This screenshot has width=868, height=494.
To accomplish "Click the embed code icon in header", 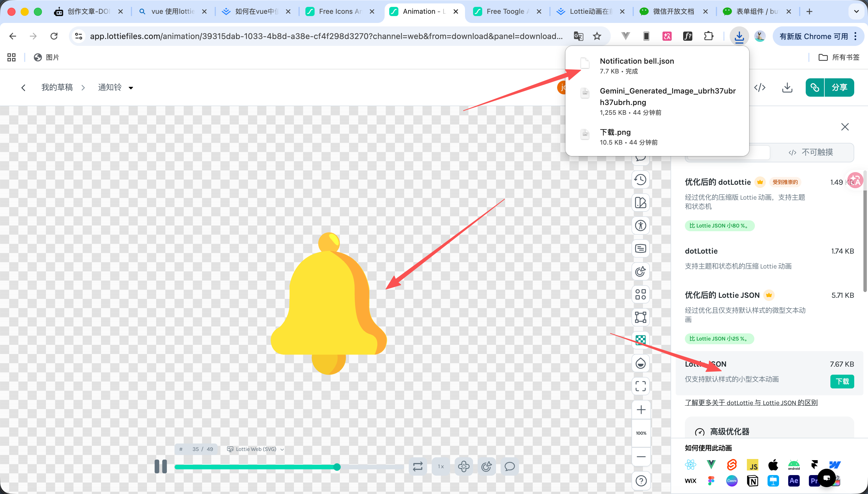I will click(x=760, y=87).
